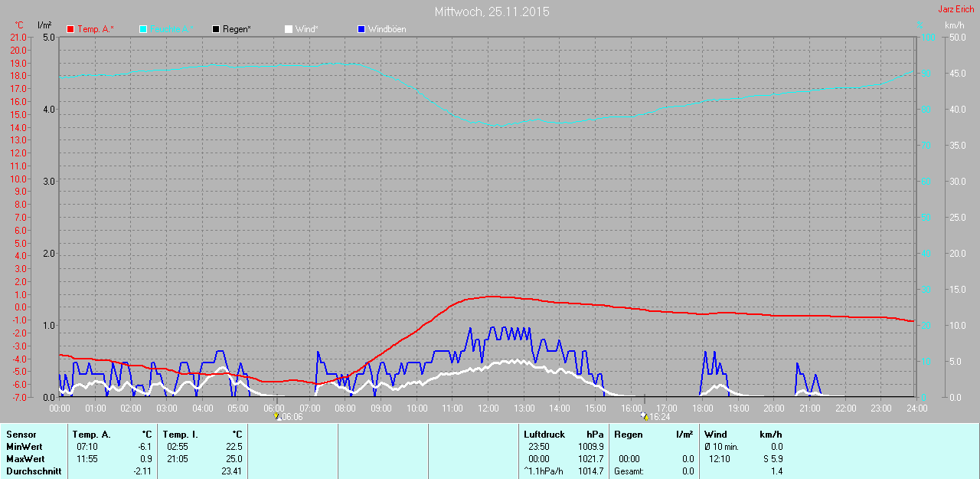This screenshot has width=980, height=479.
Task: Click the Luftdruck column header
Action: coord(544,435)
